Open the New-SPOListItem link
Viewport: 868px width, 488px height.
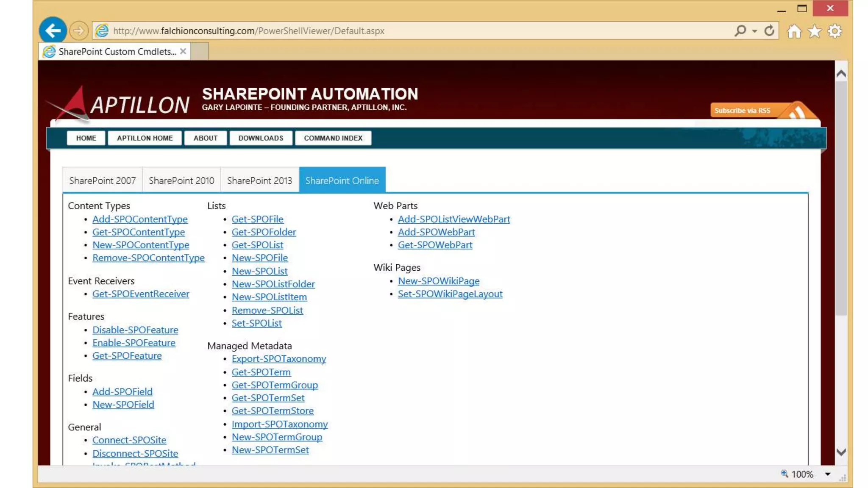(x=269, y=297)
